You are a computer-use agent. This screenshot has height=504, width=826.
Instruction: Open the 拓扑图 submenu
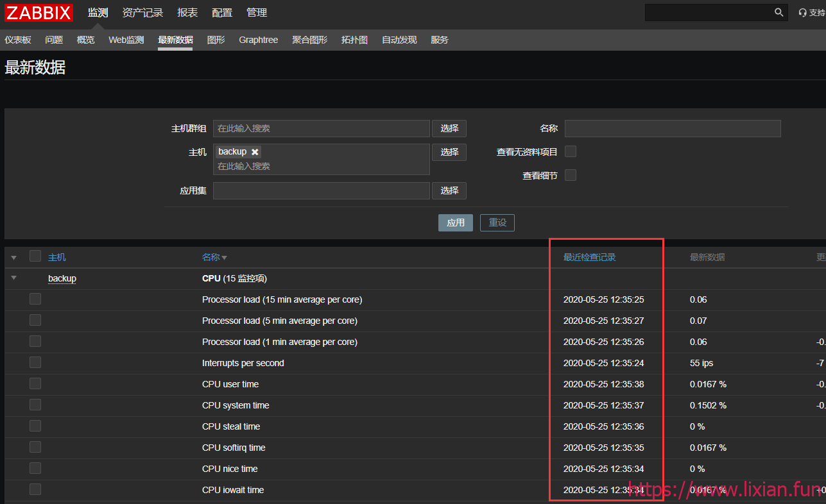(354, 40)
